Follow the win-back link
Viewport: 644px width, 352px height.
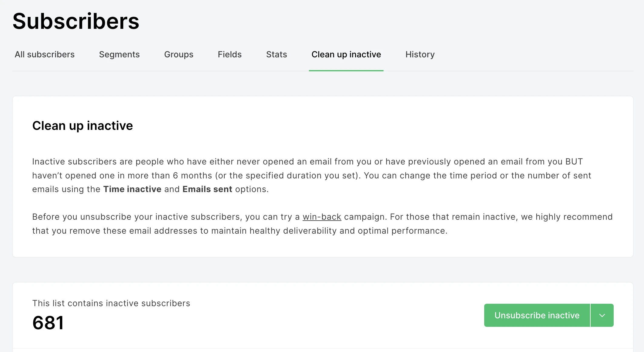[x=322, y=217]
